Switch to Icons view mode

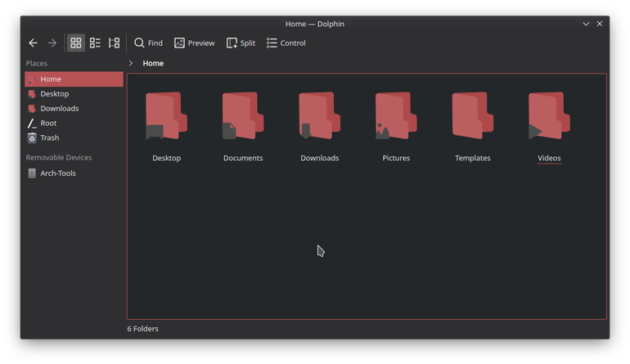(76, 43)
